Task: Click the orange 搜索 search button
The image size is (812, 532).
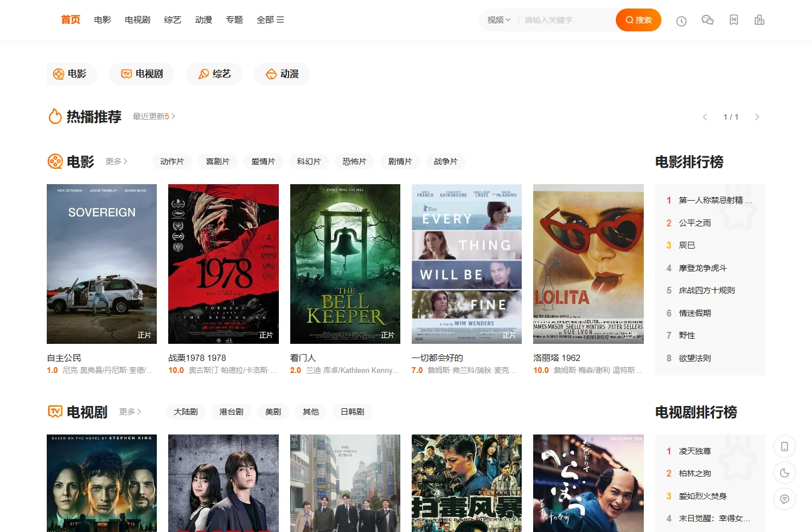Action: 639,20
